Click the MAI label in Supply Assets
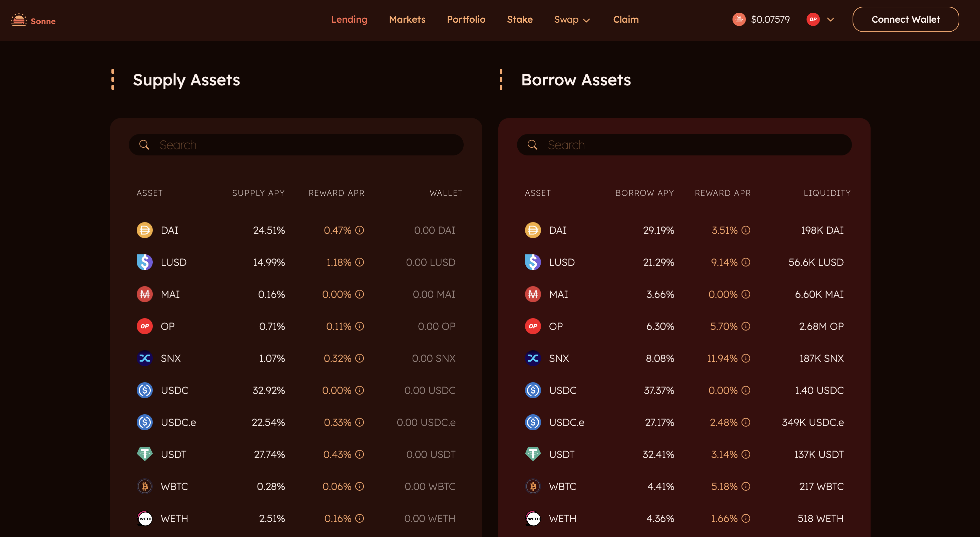Image resolution: width=980 pixels, height=537 pixels. pos(170,294)
